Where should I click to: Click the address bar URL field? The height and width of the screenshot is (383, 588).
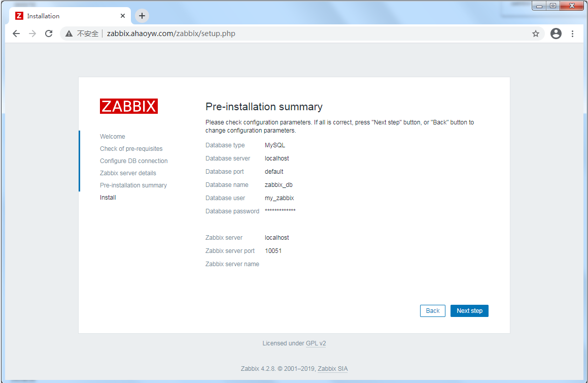pos(304,34)
